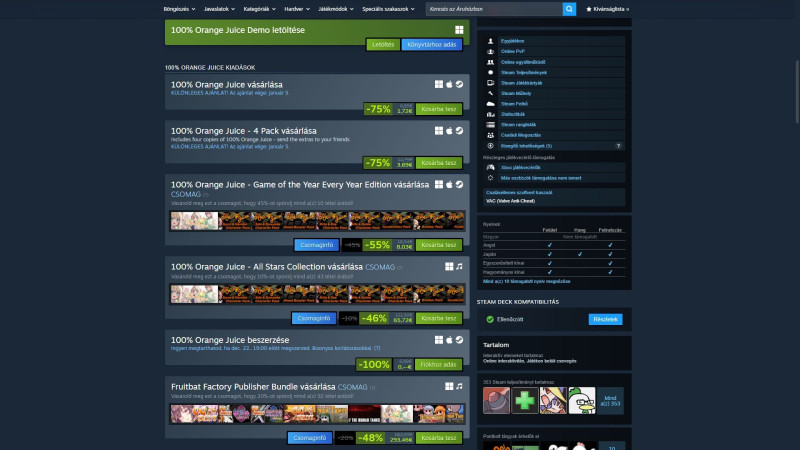
Task: Click the green plus achievement thumbnail
Action: pyautogui.click(x=524, y=401)
